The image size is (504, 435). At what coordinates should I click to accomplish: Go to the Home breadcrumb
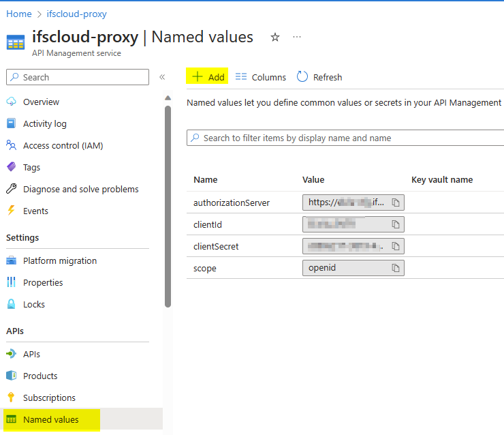[x=19, y=14]
